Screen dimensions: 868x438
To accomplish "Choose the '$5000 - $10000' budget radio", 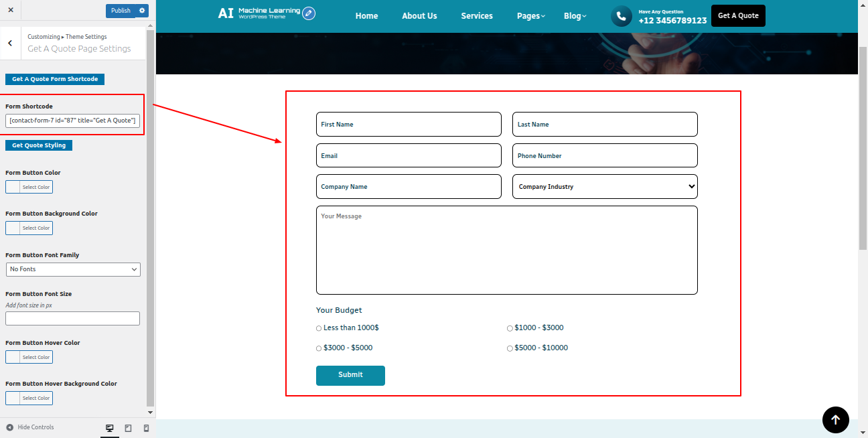I will point(510,348).
